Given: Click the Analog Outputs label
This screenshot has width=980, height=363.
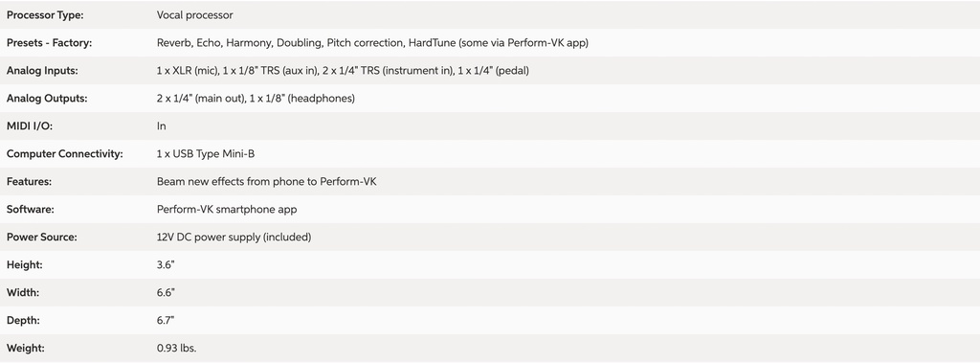Looking at the screenshot, I should [47, 99].
